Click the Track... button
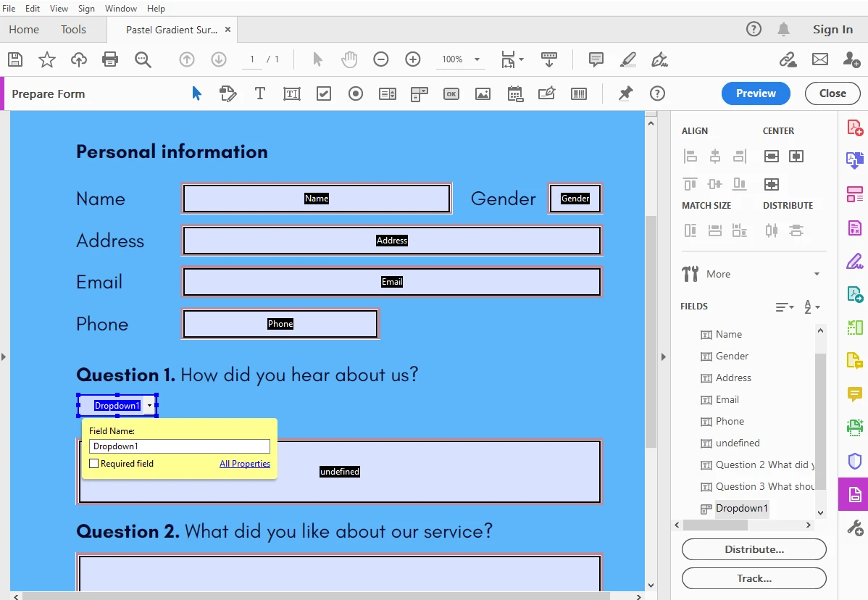Screen dimensions: 868x600 pyautogui.click(x=754, y=578)
